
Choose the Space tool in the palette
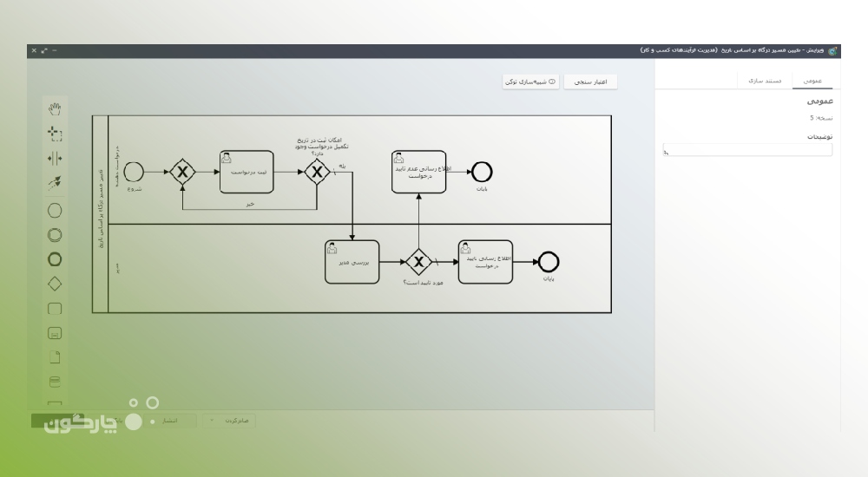[x=55, y=157]
